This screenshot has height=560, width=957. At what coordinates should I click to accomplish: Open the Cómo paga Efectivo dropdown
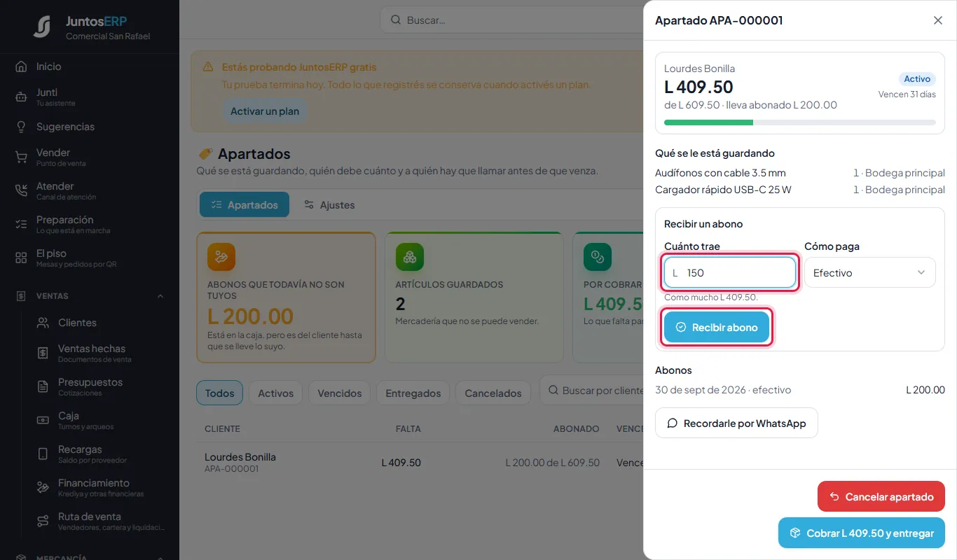[869, 272]
